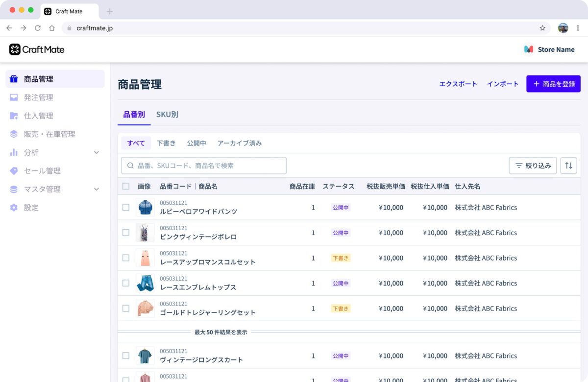Switch to the SKU別 tab
The image size is (588, 382).
click(167, 114)
